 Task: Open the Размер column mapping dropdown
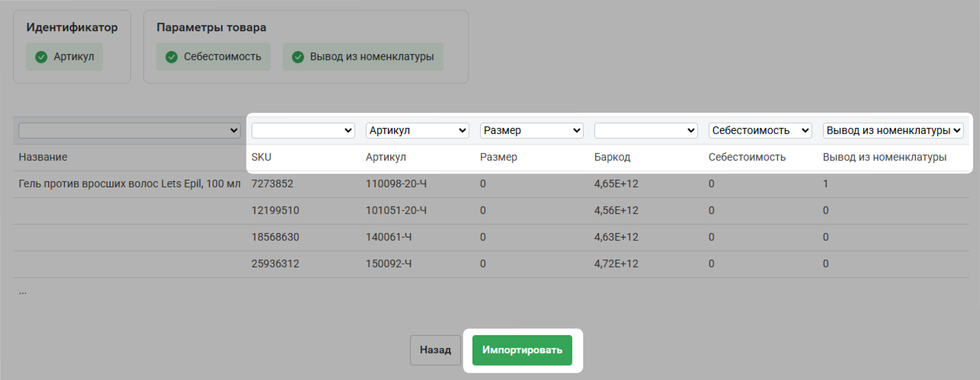coord(531,131)
